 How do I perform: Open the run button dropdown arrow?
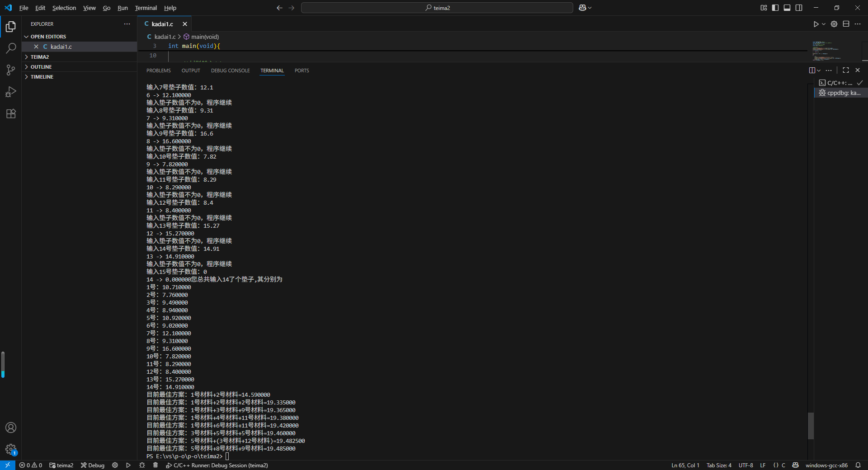tap(824, 24)
